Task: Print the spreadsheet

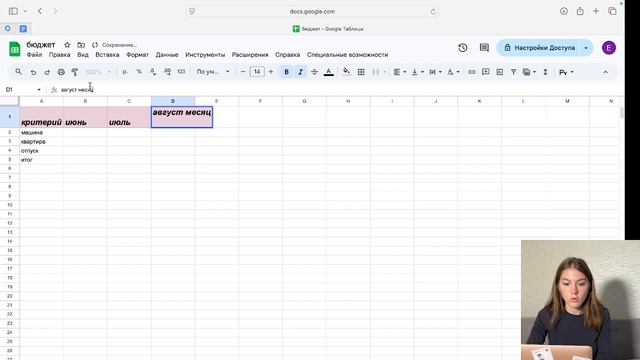Action: (x=61, y=72)
